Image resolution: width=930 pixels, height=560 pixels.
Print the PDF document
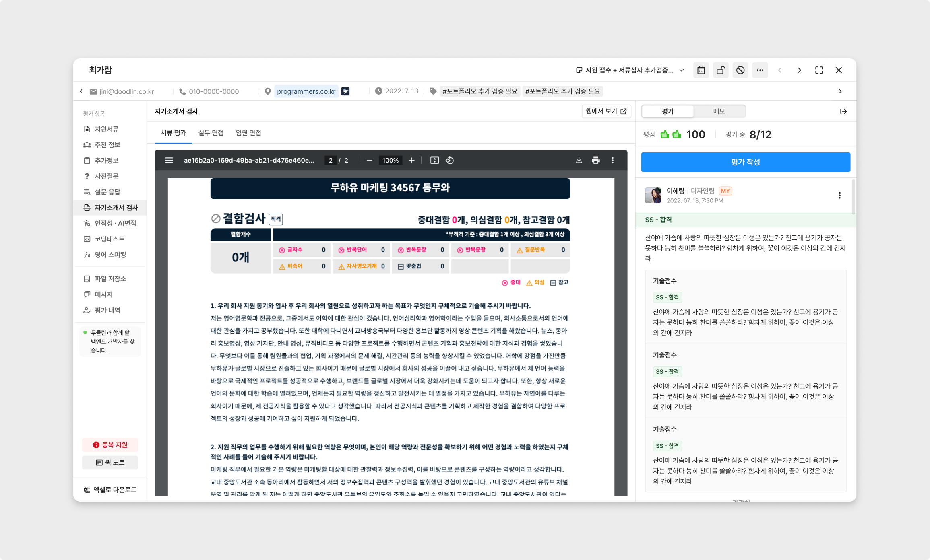coord(595,160)
